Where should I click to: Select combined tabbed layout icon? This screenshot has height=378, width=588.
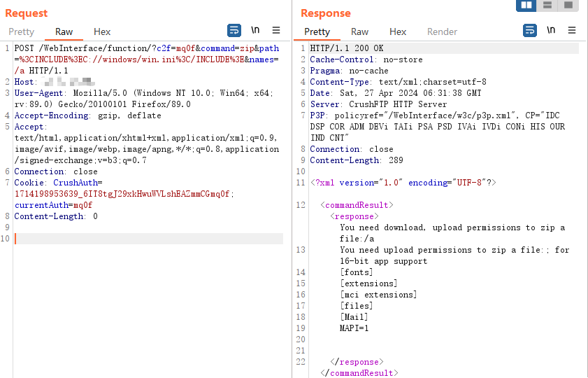coord(568,6)
